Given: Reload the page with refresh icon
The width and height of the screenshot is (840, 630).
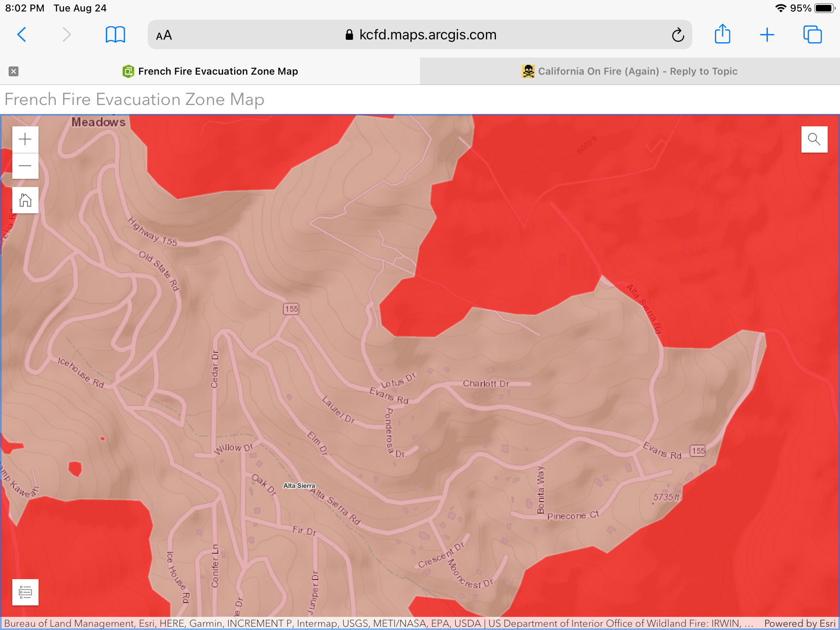Looking at the screenshot, I should pyautogui.click(x=678, y=35).
